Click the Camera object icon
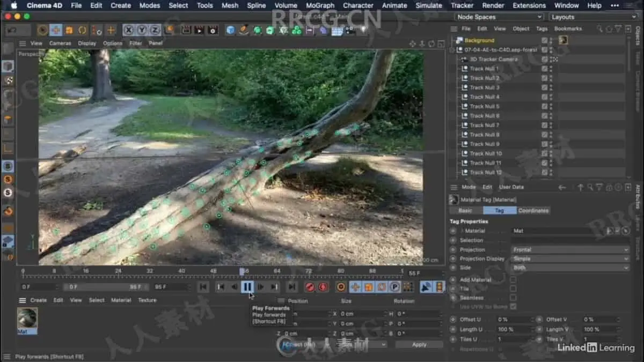Image resolution: width=644 pixels, height=362 pixels. pyautogui.click(x=350, y=30)
